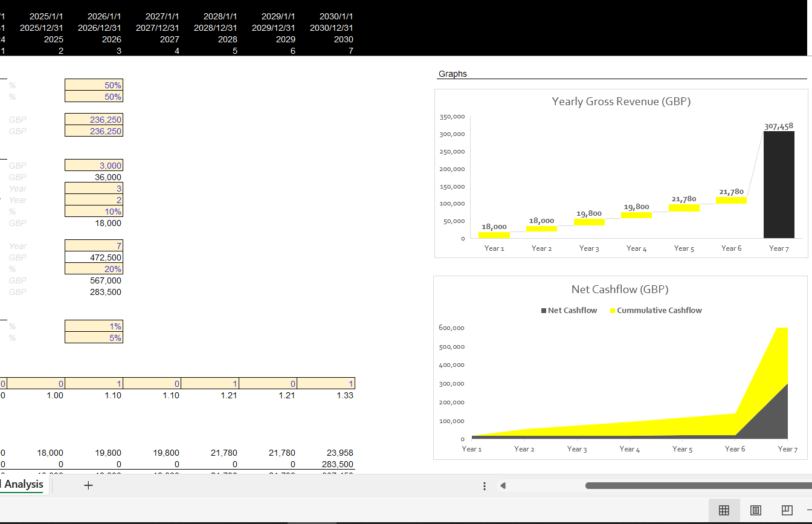The image size is (812, 524).
Task: Click the Cummulative Cashflow legend entry
Action: [656, 310]
